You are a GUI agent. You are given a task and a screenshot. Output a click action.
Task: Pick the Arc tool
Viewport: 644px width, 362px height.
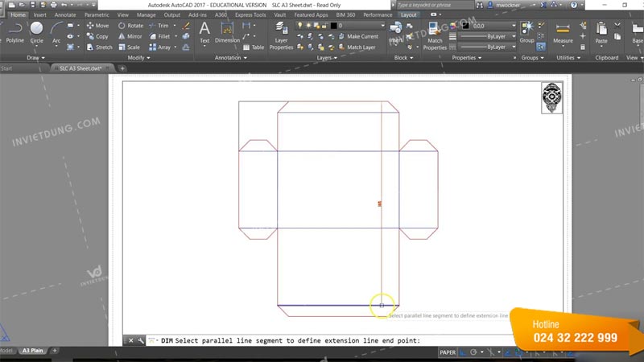click(x=56, y=33)
